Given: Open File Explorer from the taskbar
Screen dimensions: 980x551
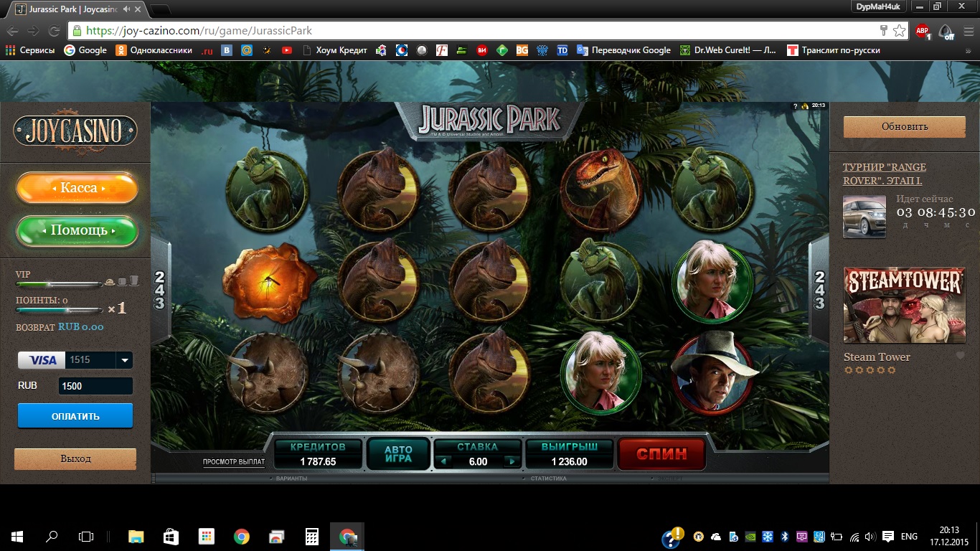Looking at the screenshot, I should click(136, 536).
